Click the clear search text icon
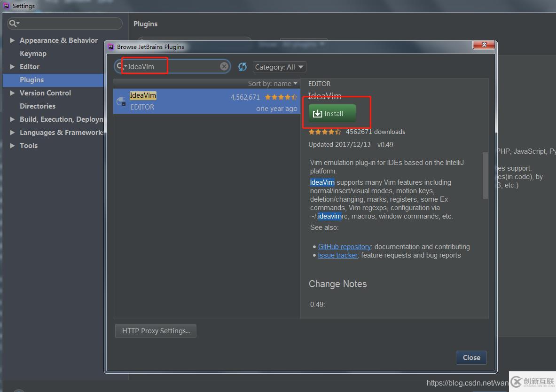 click(x=224, y=66)
